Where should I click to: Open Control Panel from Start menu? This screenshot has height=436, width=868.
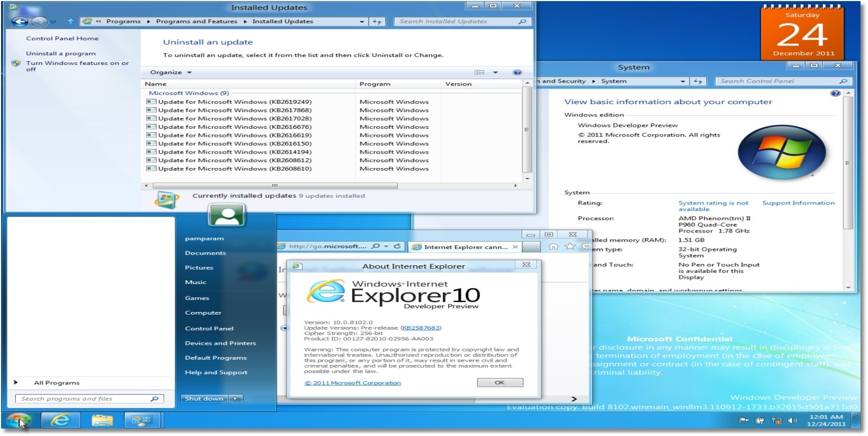coord(209,329)
